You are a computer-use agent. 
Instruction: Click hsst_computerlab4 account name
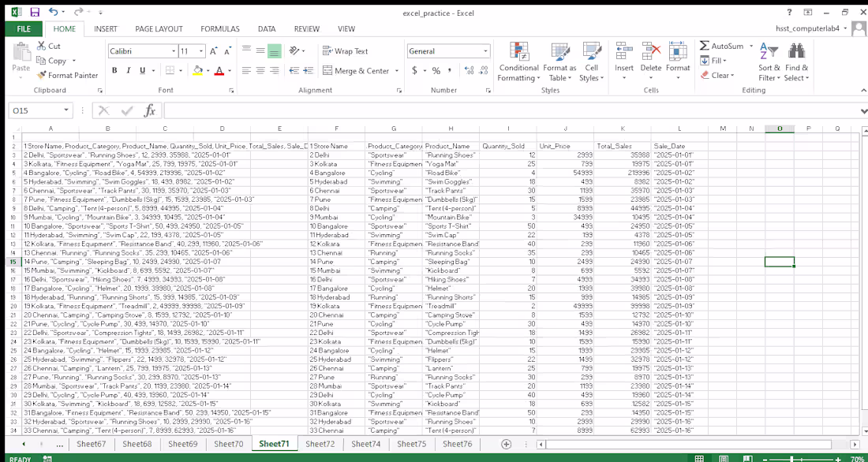(808, 28)
